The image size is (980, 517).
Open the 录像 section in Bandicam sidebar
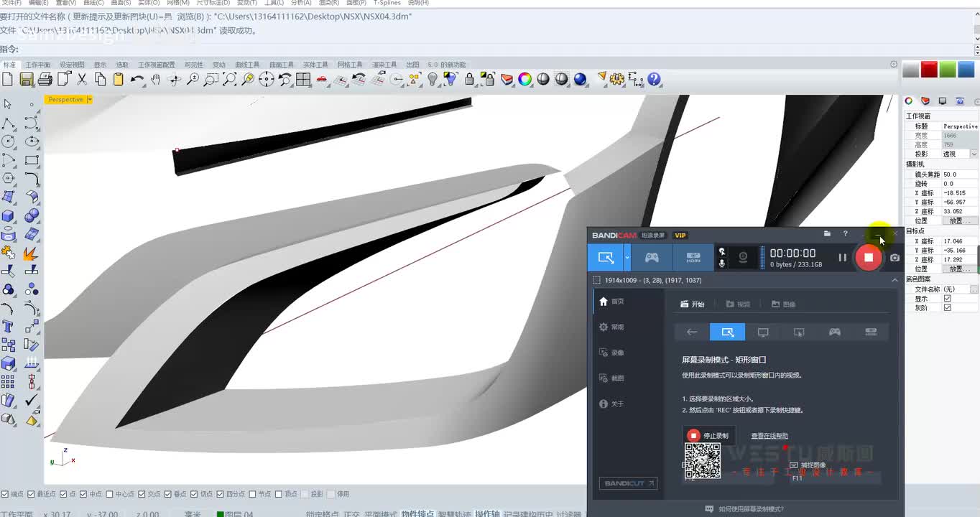[617, 353]
